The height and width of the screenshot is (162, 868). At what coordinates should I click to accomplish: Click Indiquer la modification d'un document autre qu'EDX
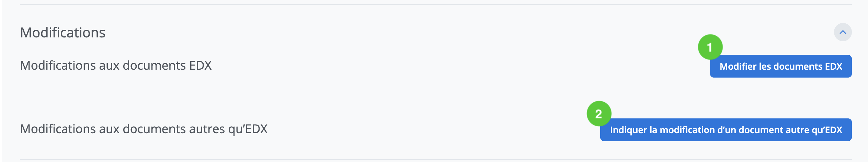[x=726, y=130]
